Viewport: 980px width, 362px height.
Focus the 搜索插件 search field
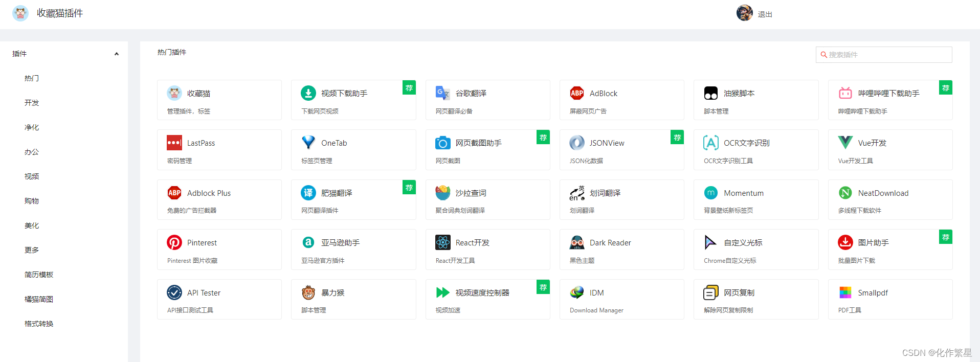pos(883,55)
